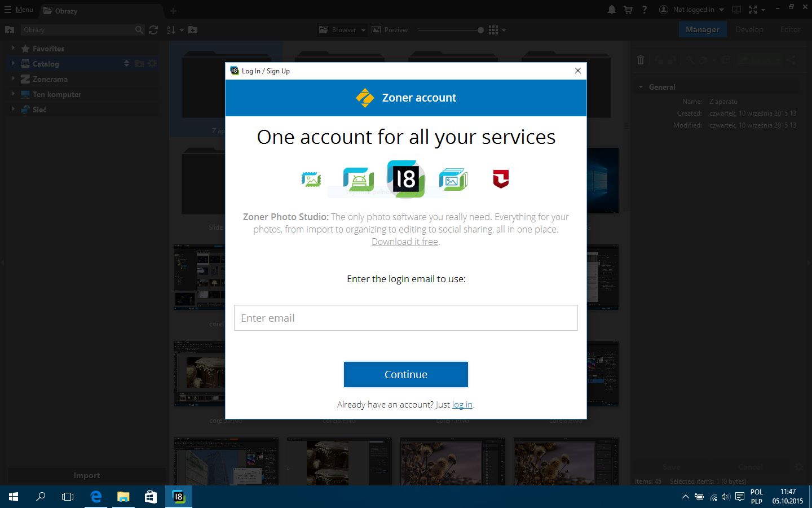
Task: Collapse the General section in right panel
Action: click(x=641, y=87)
